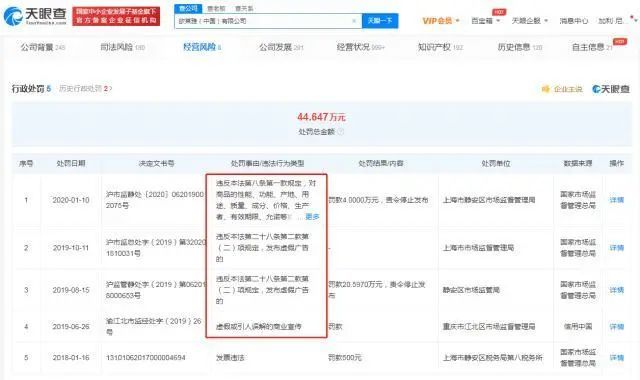Open 详情 for the 2020-01-10 penalty
The image size is (640, 380).
(616, 200)
